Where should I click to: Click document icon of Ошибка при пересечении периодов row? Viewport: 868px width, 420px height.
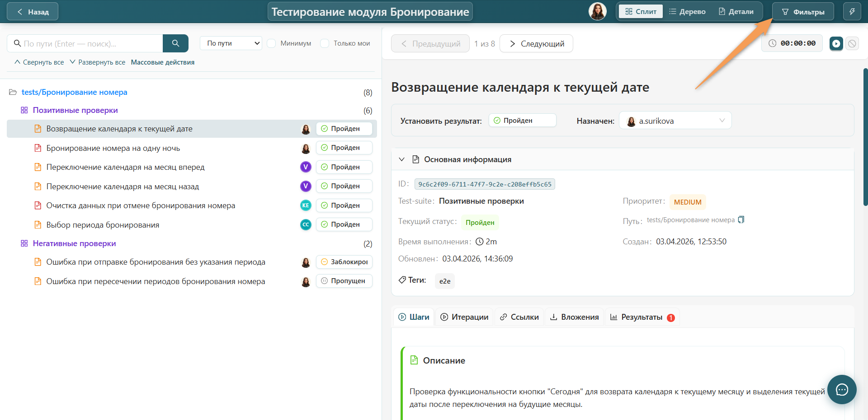click(x=38, y=281)
